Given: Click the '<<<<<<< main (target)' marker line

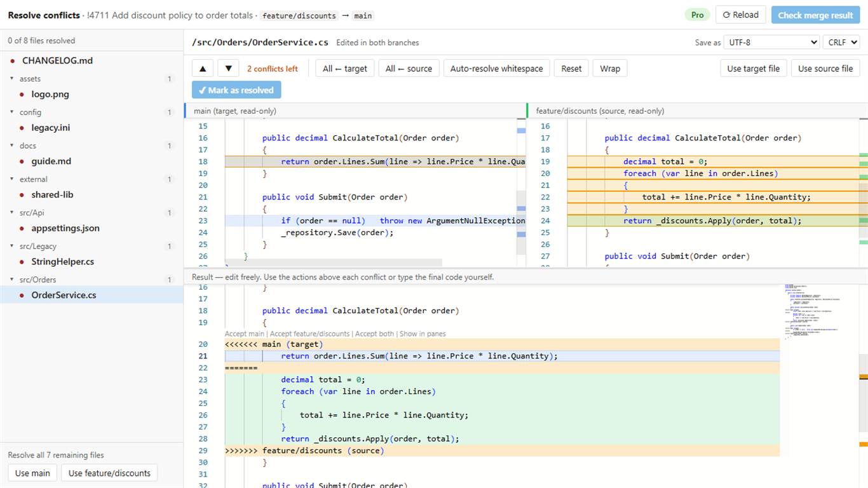Looking at the screenshot, I should [502, 344].
